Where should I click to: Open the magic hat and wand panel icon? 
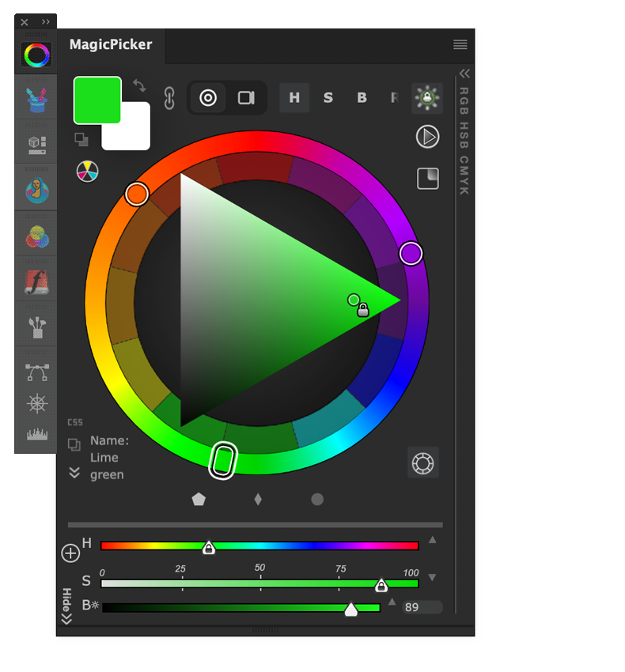(x=36, y=100)
